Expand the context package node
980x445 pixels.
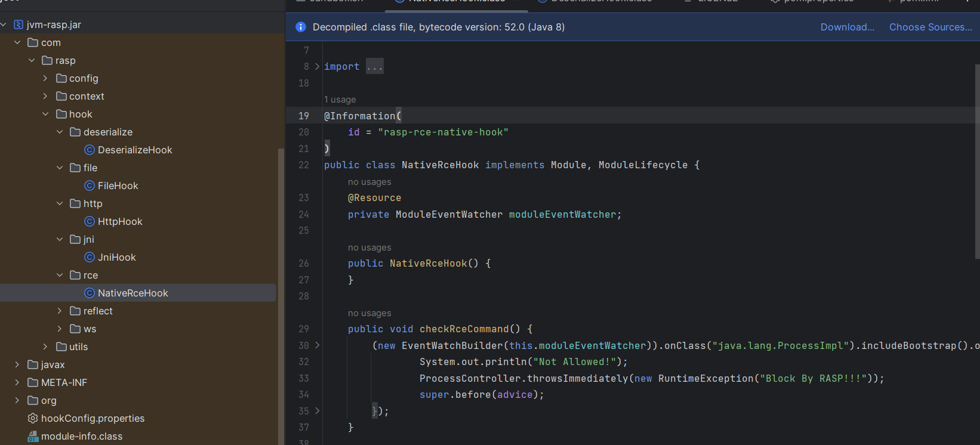[45, 96]
